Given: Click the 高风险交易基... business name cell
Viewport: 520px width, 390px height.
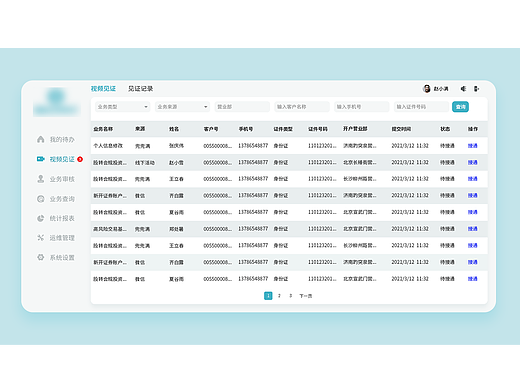Looking at the screenshot, I should pyautogui.click(x=110, y=229).
